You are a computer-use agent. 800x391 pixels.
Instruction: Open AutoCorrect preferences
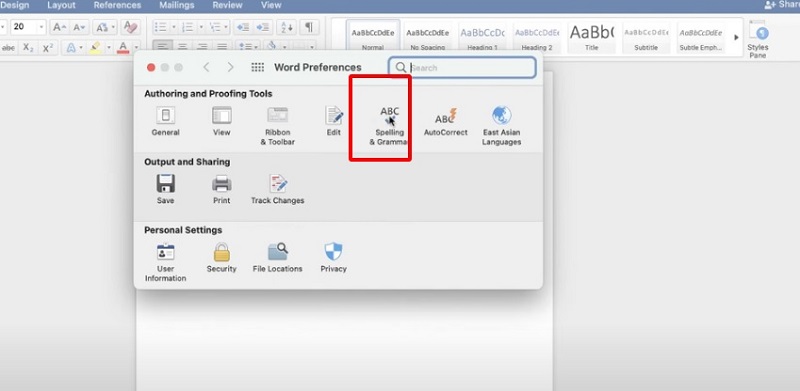pos(445,121)
